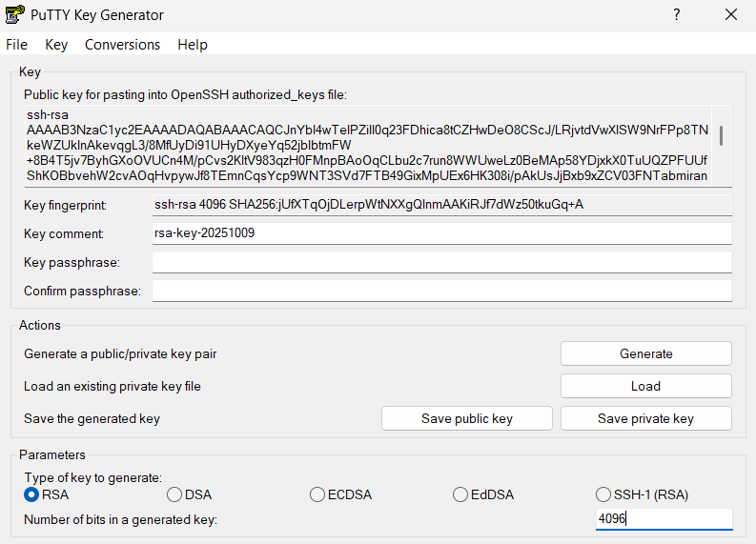
Task: Click the Key passphrase field
Action: click(442, 262)
